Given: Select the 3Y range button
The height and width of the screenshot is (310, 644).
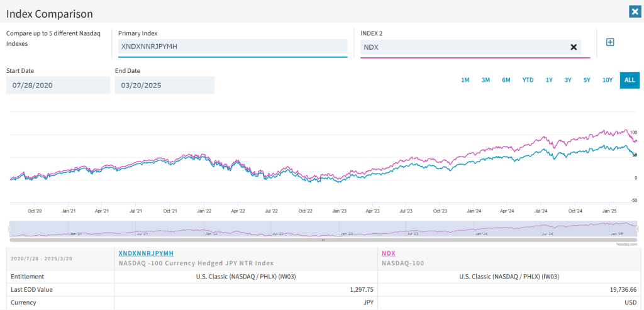Looking at the screenshot, I should (568, 80).
